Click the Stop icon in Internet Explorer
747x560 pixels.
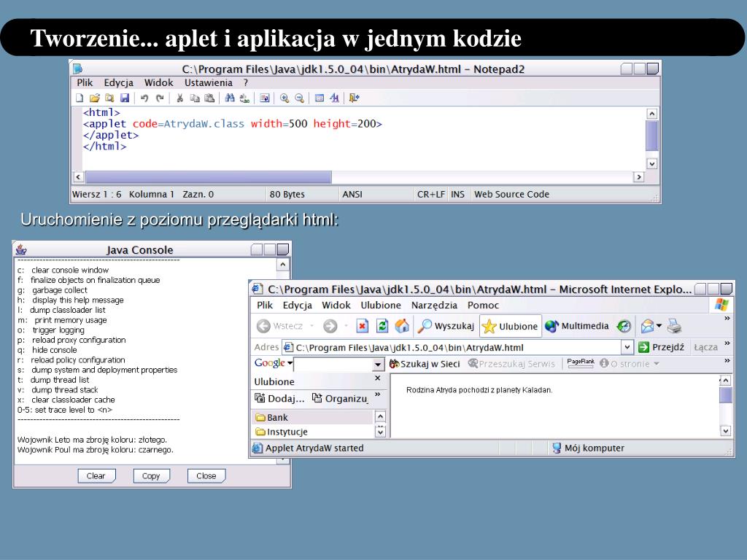click(x=363, y=326)
